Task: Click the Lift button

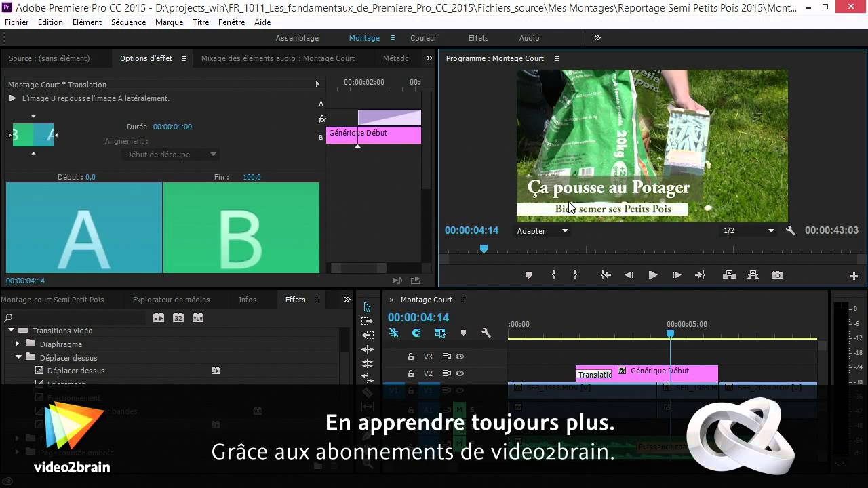Action: click(729, 275)
